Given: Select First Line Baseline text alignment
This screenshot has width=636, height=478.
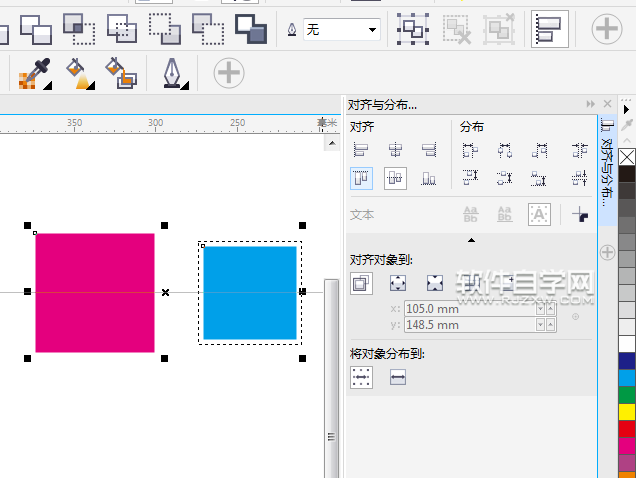Looking at the screenshot, I should [471, 214].
